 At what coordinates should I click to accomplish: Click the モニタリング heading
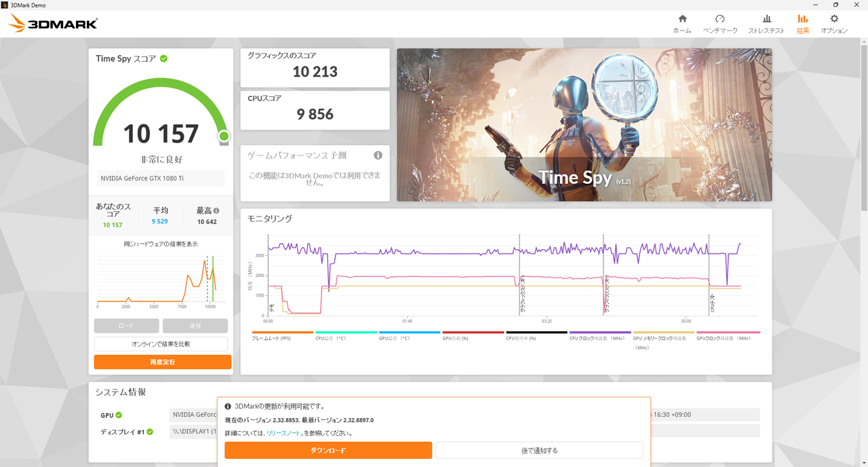(270, 219)
